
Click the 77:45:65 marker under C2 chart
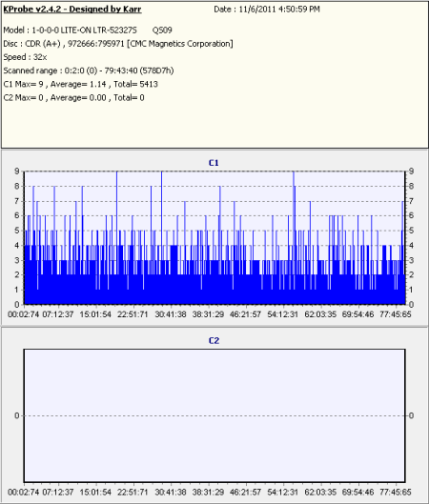(x=396, y=493)
